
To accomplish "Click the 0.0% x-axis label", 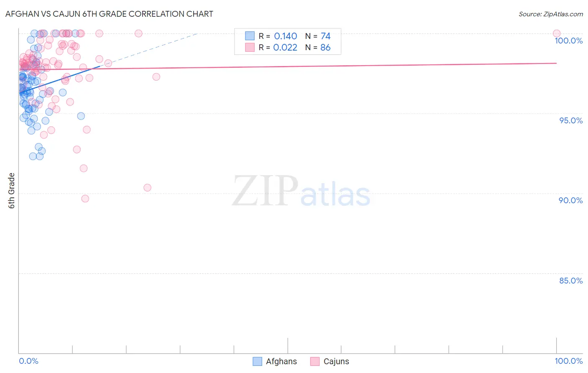I will tap(28, 361).
